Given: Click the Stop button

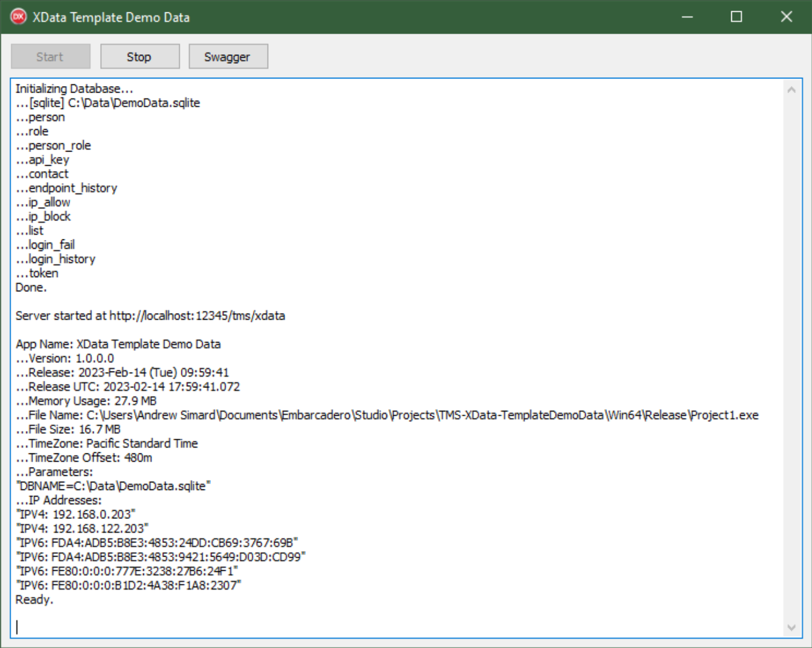Looking at the screenshot, I should point(140,57).
